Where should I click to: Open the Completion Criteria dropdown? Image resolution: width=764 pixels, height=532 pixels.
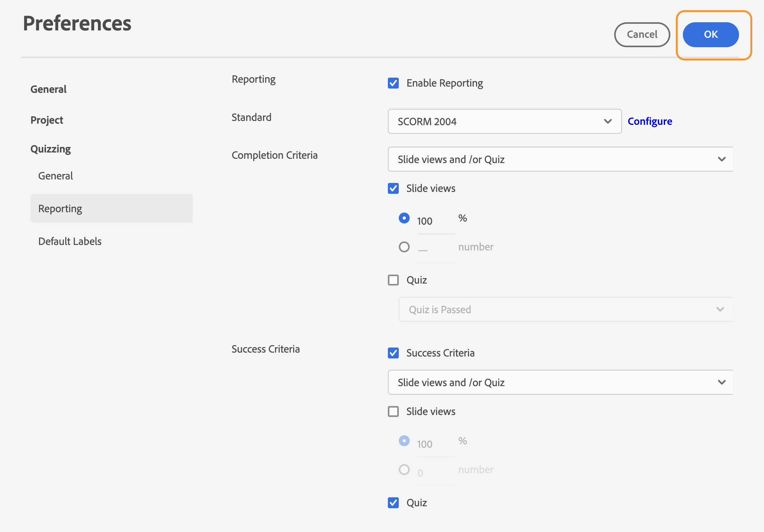560,160
